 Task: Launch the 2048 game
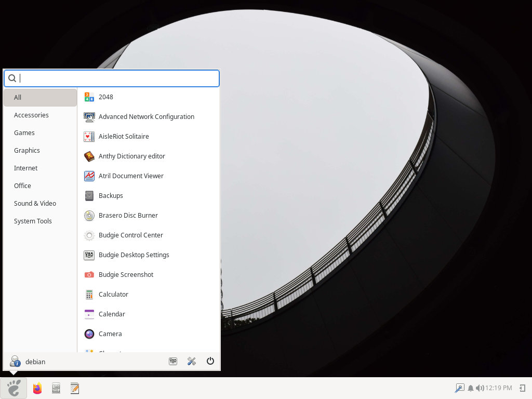pos(105,97)
